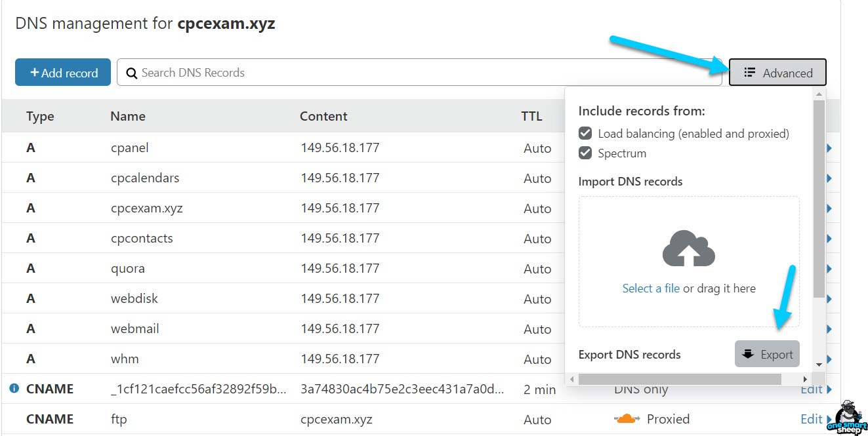This screenshot has height=436, width=868.
Task: Click the 'Select a file' link
Action: tap(651, 288)
